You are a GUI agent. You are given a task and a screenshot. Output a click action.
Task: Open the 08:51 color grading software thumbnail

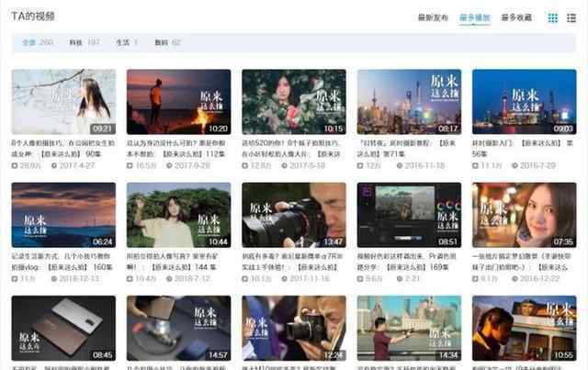pyautogui.click(x=409, y=215)
